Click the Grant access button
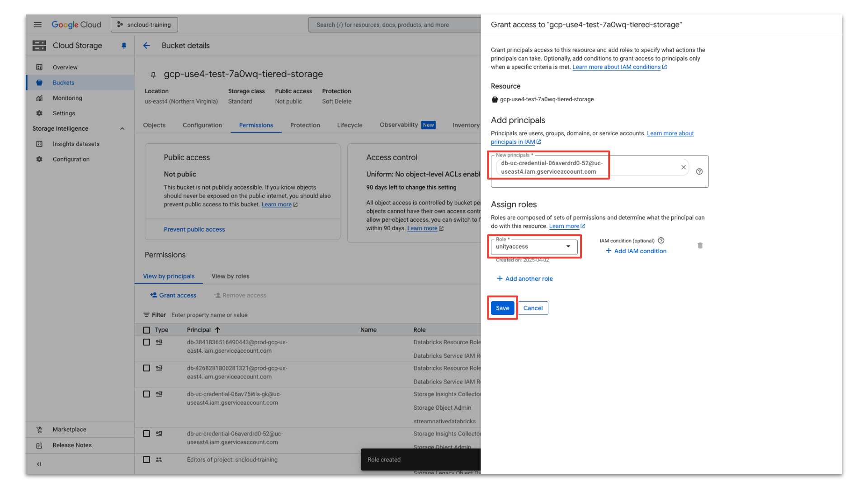Screen dimensions: 868x488 [173, 295]
